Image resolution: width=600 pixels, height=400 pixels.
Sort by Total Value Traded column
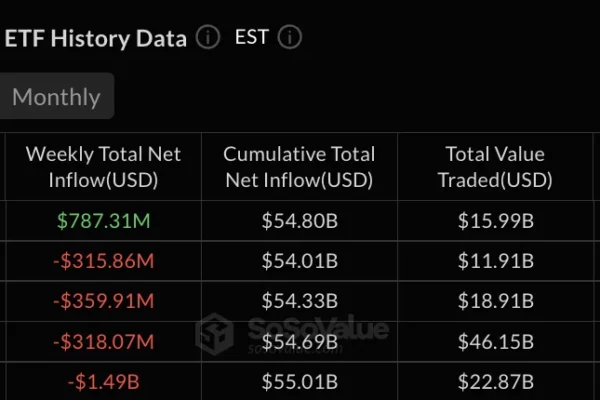495,167
